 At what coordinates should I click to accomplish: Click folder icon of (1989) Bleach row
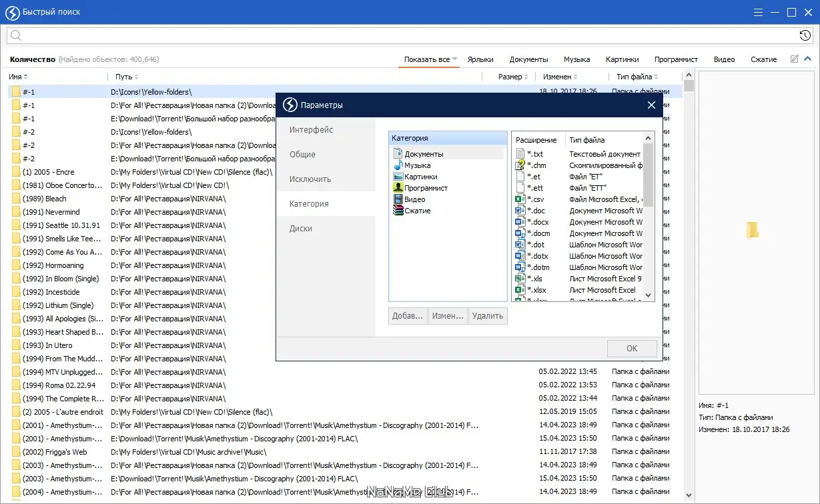(16, 199)
